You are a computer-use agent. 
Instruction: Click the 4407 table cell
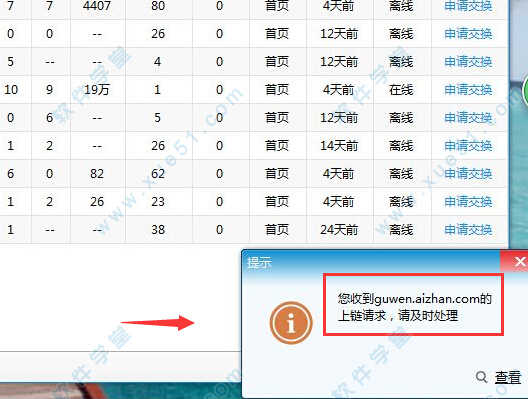(97, 6)
